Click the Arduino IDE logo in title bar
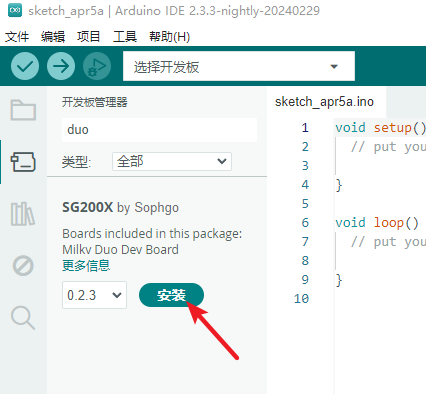The width and height of the screenshot is (426, 394). [15, 10]
